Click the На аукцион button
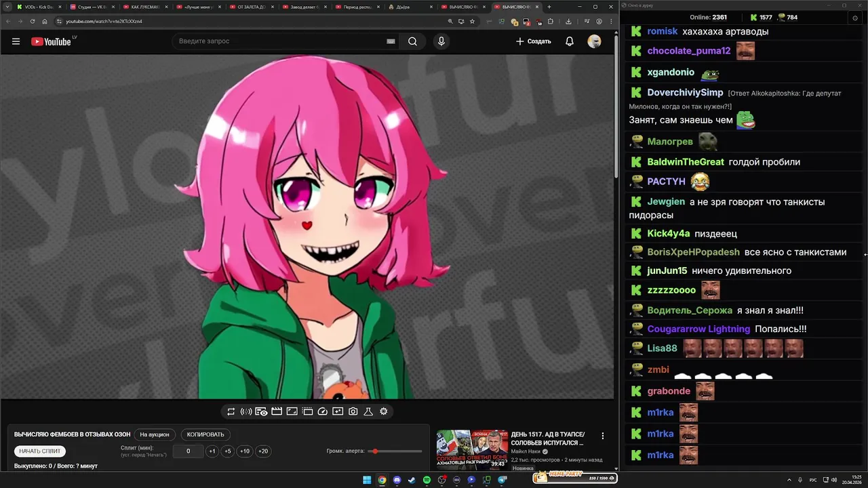The height and width of the screenshot is (488, 868). click(155, 434)
